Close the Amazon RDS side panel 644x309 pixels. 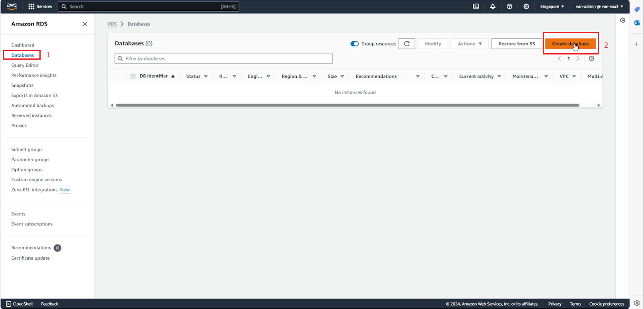pos(85,24)
